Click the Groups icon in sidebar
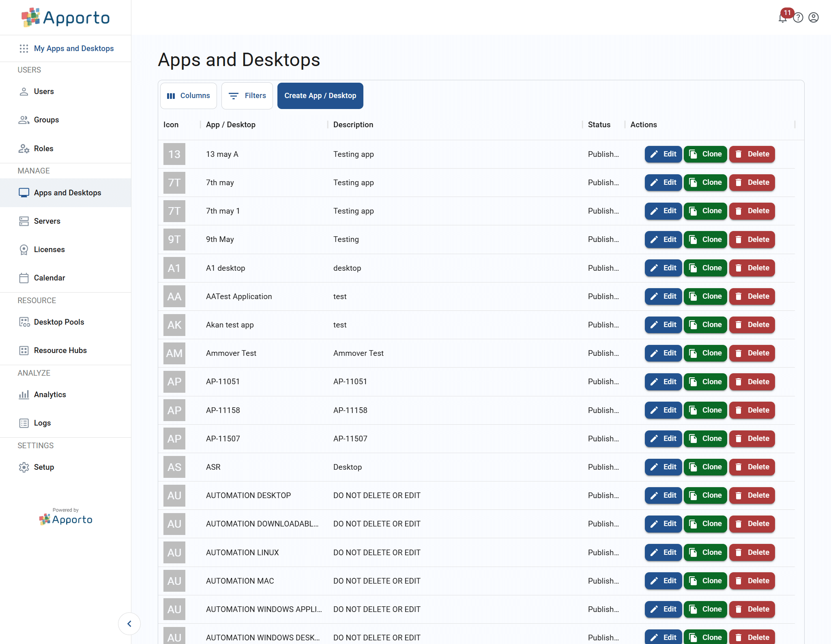The image size is (831, 644). coord(24,120)
